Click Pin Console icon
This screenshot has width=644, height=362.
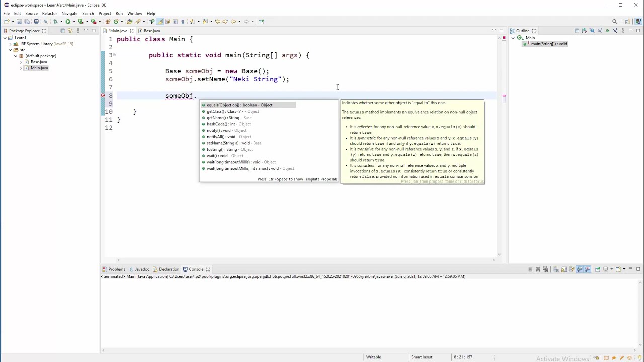(598, 269)
